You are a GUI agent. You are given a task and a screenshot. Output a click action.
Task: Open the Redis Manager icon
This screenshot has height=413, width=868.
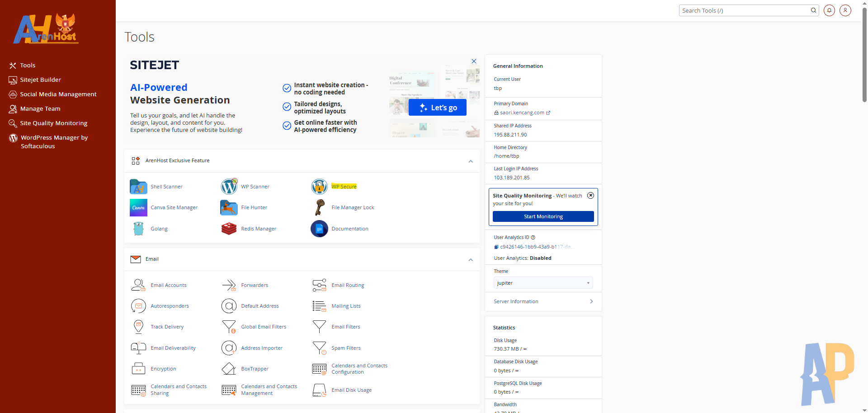point(229,229)
